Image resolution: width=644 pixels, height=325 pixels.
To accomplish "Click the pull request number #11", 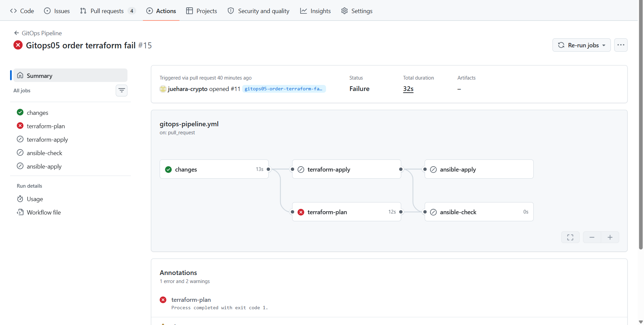I will [x=235, y=89].
